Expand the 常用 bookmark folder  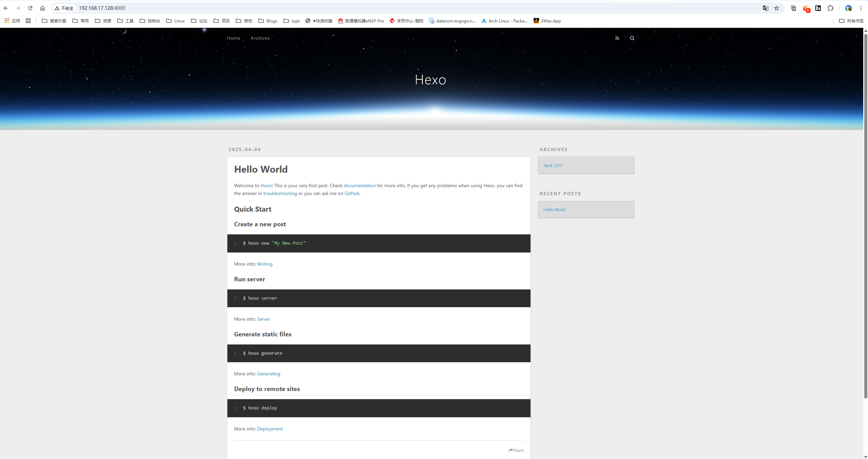(81, 21)
